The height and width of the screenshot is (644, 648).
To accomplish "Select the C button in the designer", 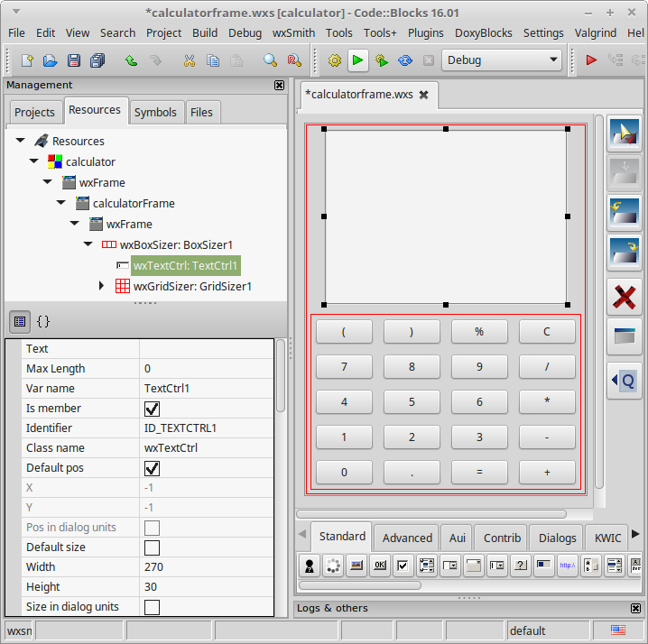I will [x=547, y=332].
